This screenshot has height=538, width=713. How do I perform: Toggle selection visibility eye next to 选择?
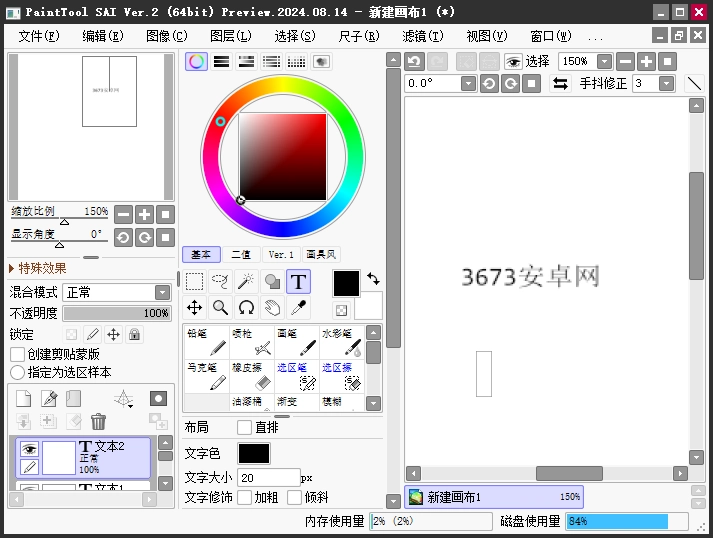(513, 61)
